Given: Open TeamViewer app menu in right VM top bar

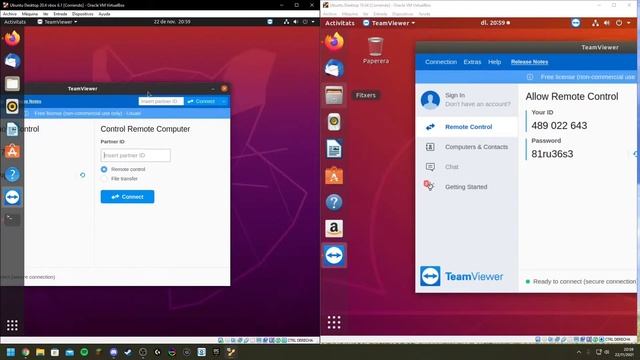Looking at the screenshot, I should point(389,23).
